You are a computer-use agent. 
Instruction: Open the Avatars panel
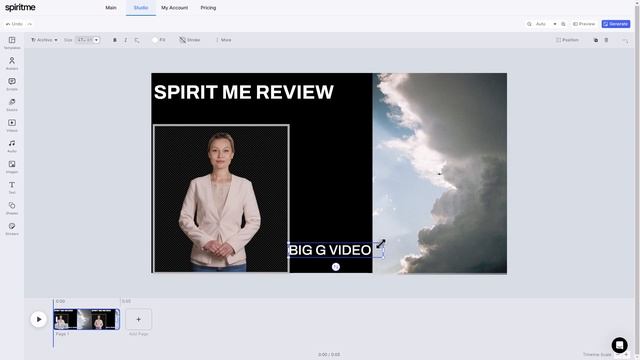tap(12, 63)
